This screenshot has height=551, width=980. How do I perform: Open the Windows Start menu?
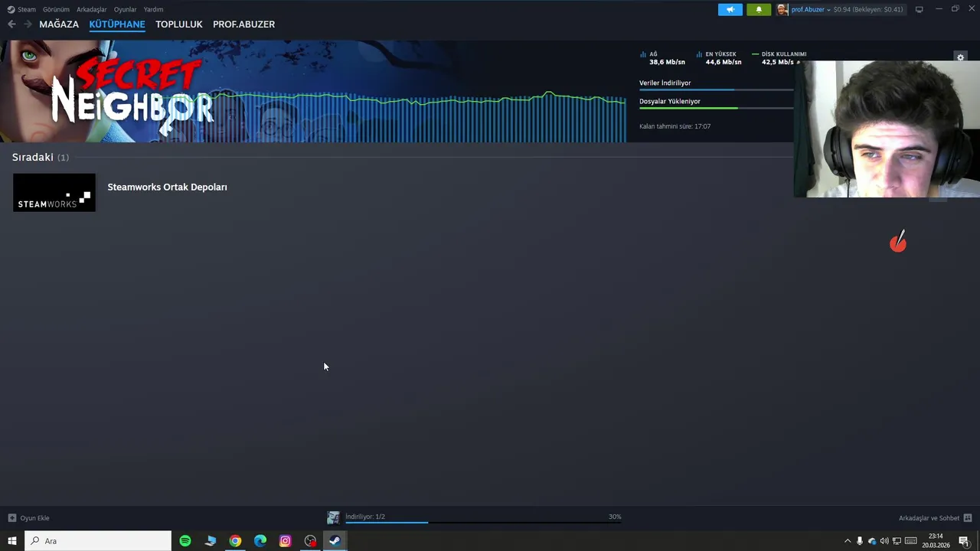11,541
